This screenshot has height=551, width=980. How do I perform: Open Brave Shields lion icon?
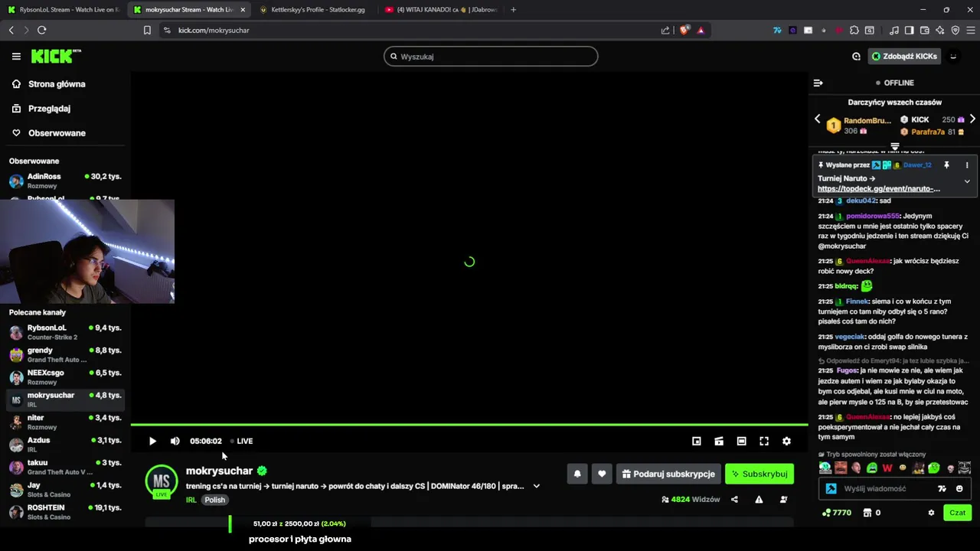(684, 30)
